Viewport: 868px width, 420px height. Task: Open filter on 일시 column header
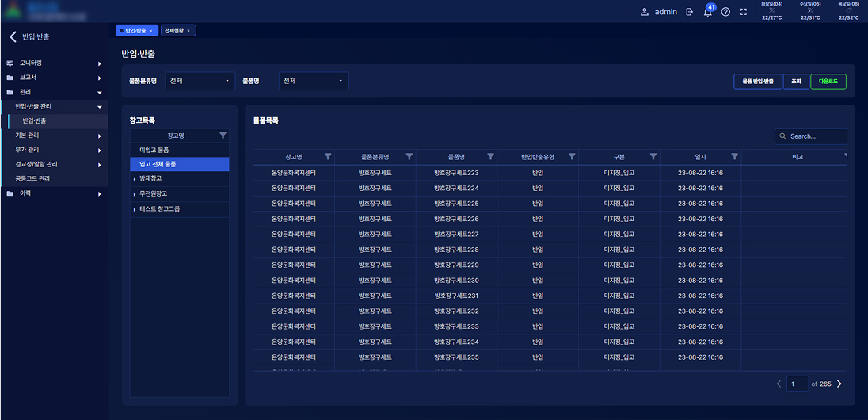click(x=734, y=156)
